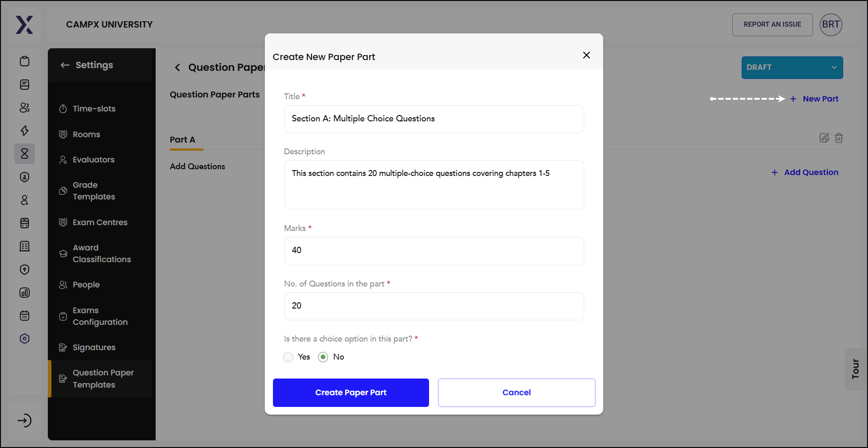Select the Part A tab
The image size is (868, 448).
[x=183, y=140]
